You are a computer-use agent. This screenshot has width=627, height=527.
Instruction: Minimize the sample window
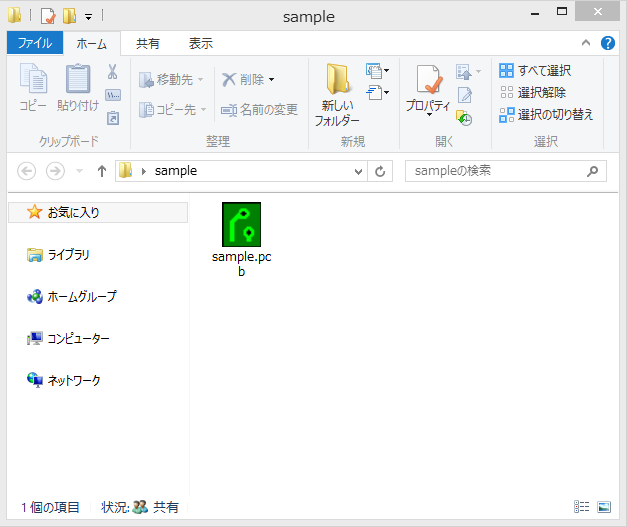click(x=535, y=13)
